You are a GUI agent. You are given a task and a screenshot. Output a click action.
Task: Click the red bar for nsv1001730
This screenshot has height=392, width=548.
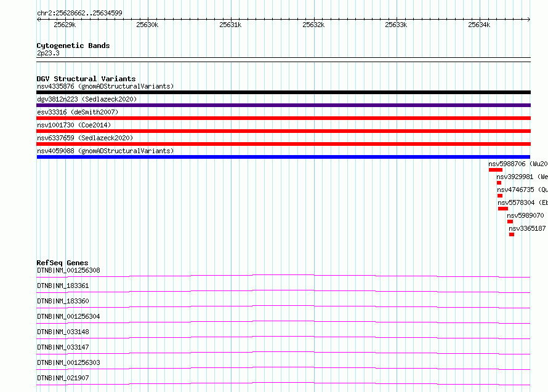coord(283,131)
